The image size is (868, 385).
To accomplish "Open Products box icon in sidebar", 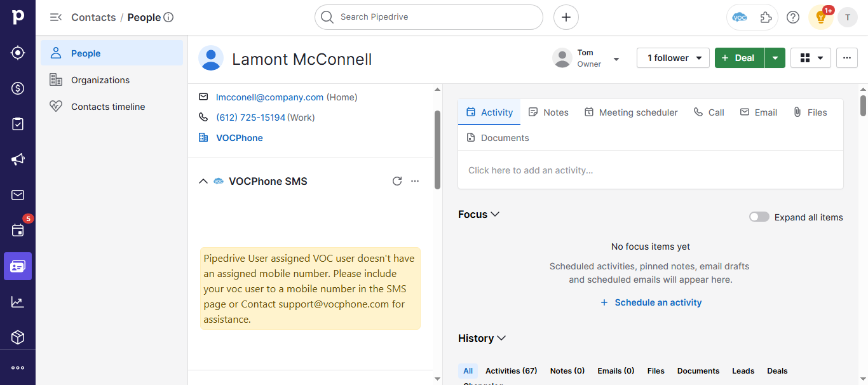I will point(18,337).
